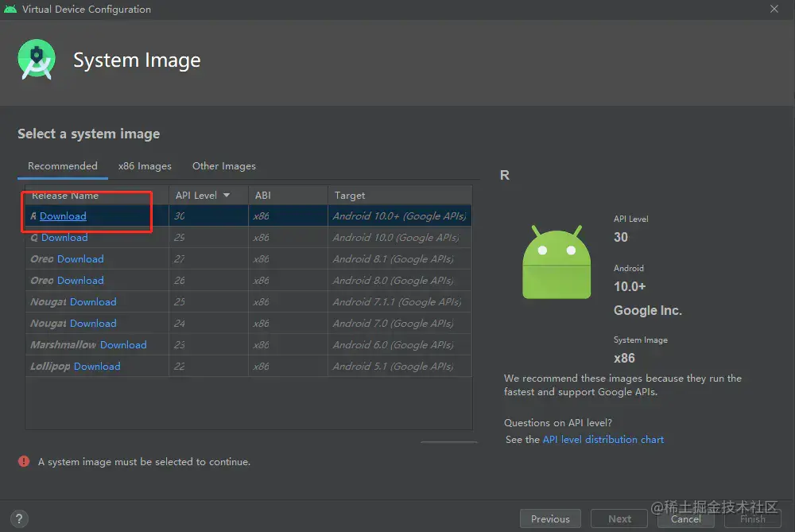Download the Oreo API 27 image
795x532 pixels.
pos(80,258)
